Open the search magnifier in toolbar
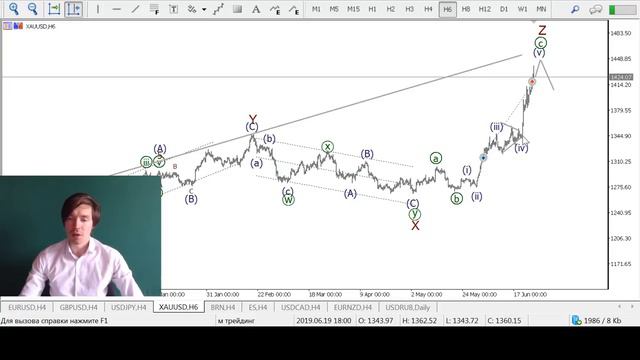 coord(575,9)
